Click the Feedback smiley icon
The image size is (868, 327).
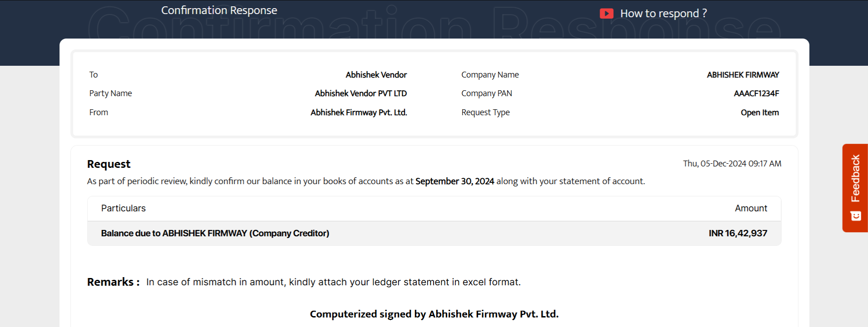856,216
